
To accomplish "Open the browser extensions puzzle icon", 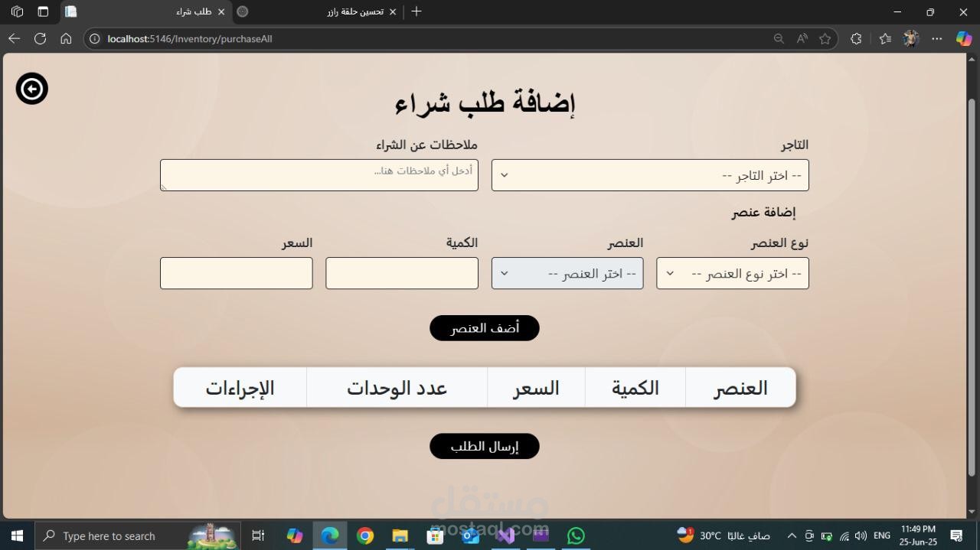I will coord(856,38).
